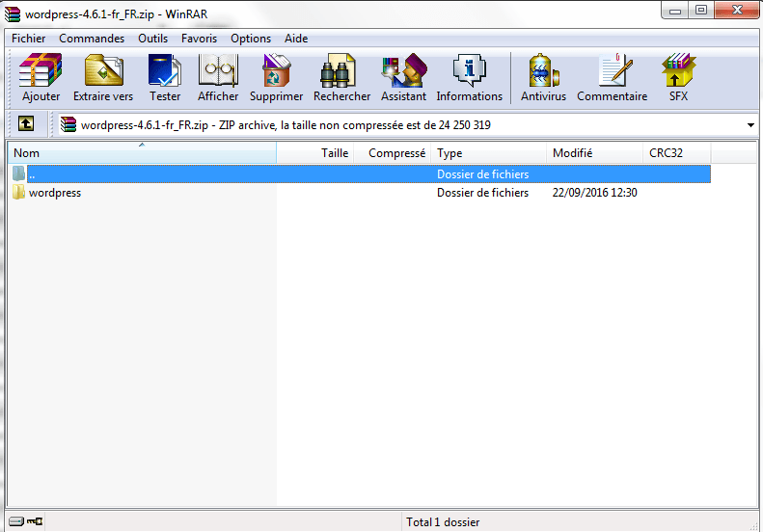Click the '..' row's Dossier de fichiers type

(482, 174)
